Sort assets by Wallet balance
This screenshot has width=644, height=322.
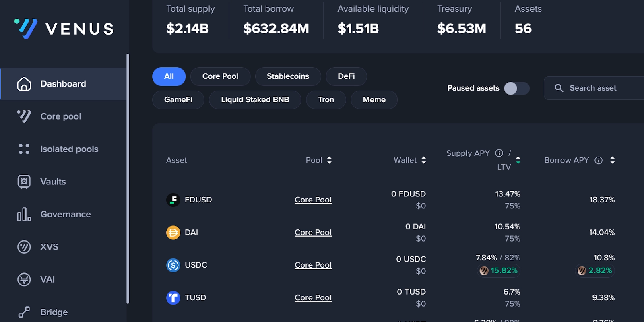click(423, 160)
